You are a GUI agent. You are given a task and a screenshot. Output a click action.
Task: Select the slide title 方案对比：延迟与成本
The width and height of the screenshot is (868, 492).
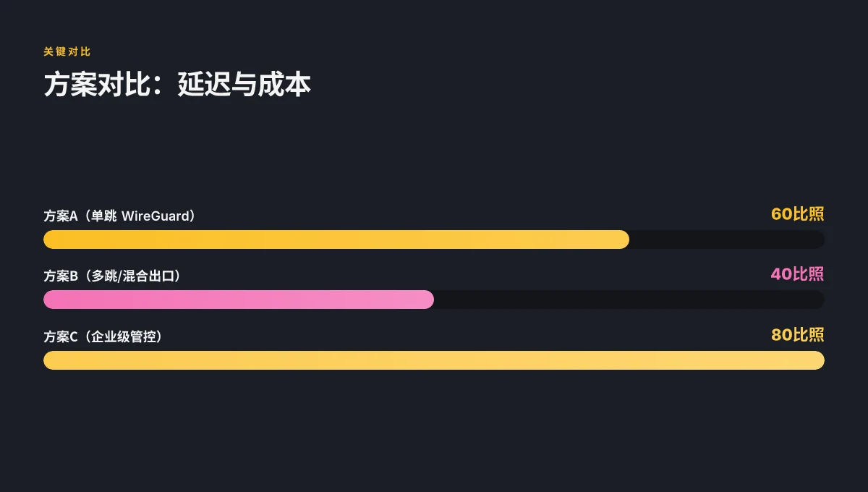point(177,85)
